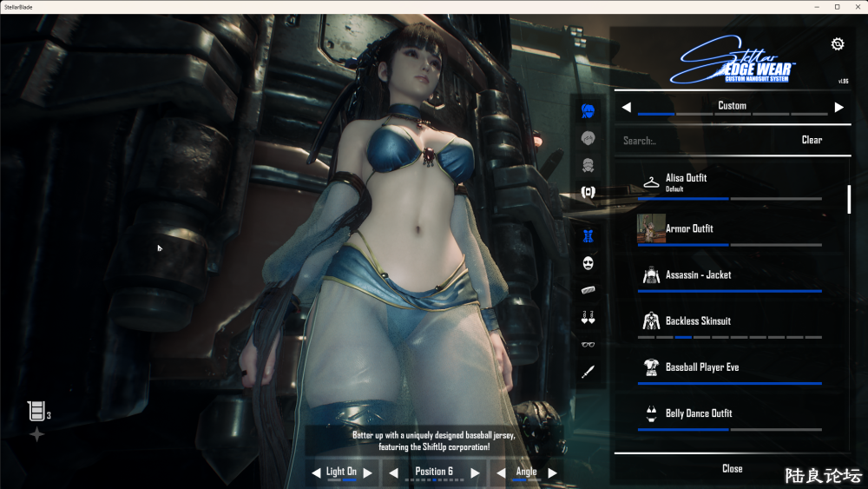
Task: Click the variant bar under Backless Skinsuit
Action: [x=730, y=337]
